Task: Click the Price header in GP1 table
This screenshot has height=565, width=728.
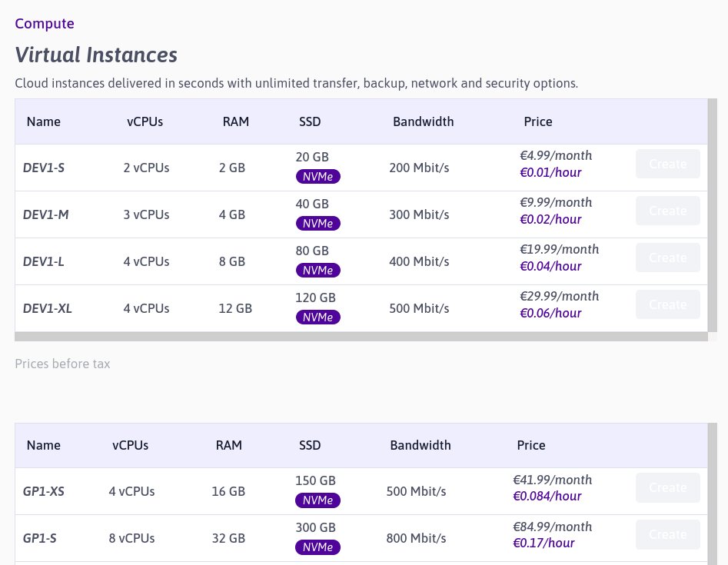Action: point(531,445)
